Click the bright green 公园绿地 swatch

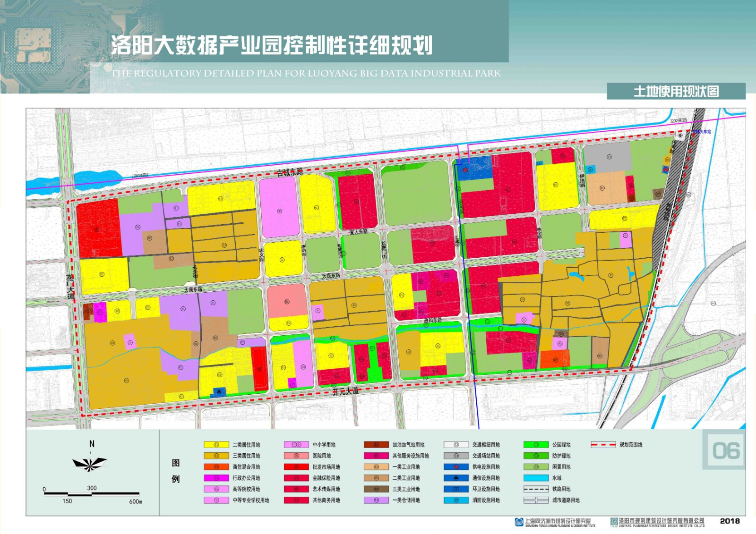point(536,445)
